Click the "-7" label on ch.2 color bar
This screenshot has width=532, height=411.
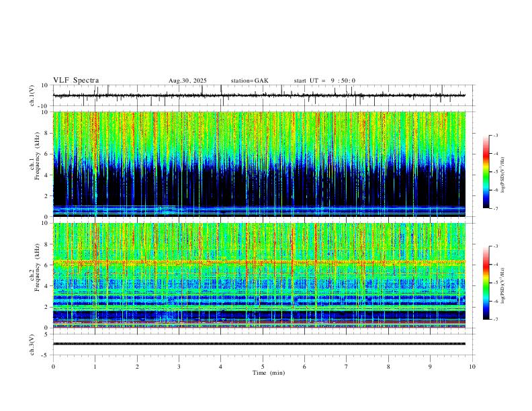coord(495,320)
